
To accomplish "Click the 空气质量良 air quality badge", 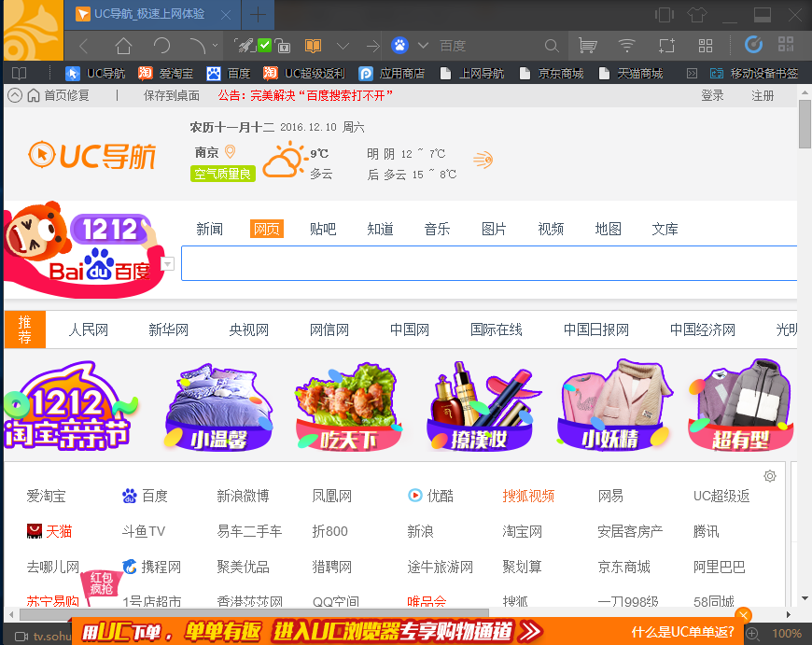I will click(x=223, y=174).
